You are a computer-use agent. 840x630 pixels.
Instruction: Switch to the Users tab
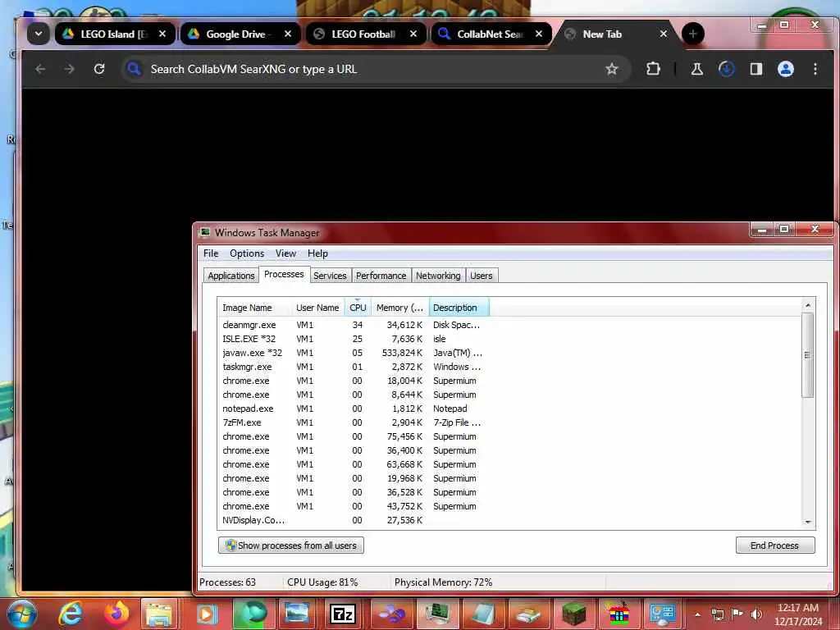(481, 276)
